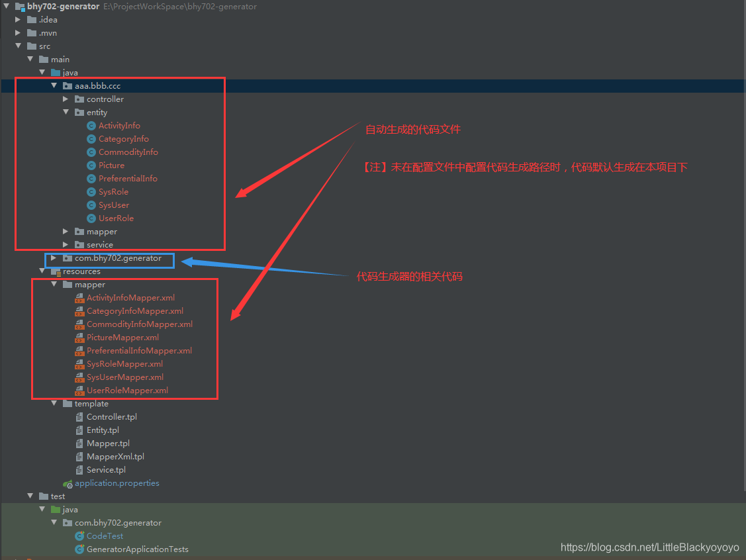Select the PreferentialInfo entity class
The image size is (746, 560).
click(x=128, y=179)
